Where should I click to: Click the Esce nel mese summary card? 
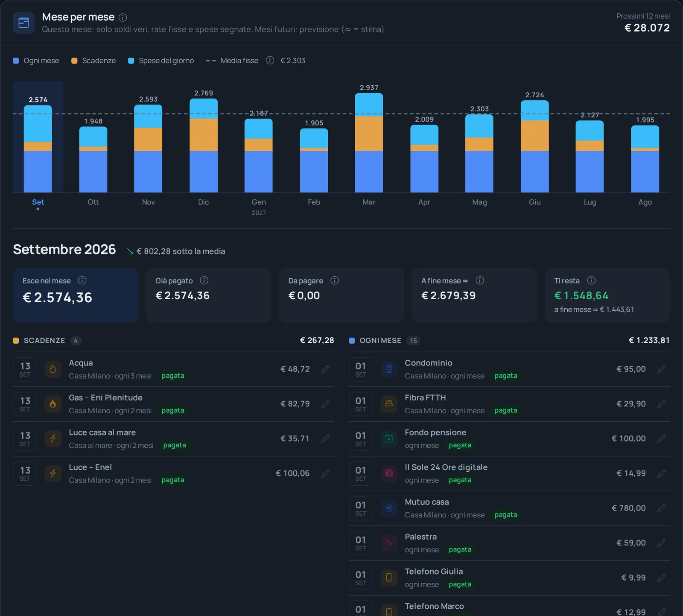coord(76,295)
